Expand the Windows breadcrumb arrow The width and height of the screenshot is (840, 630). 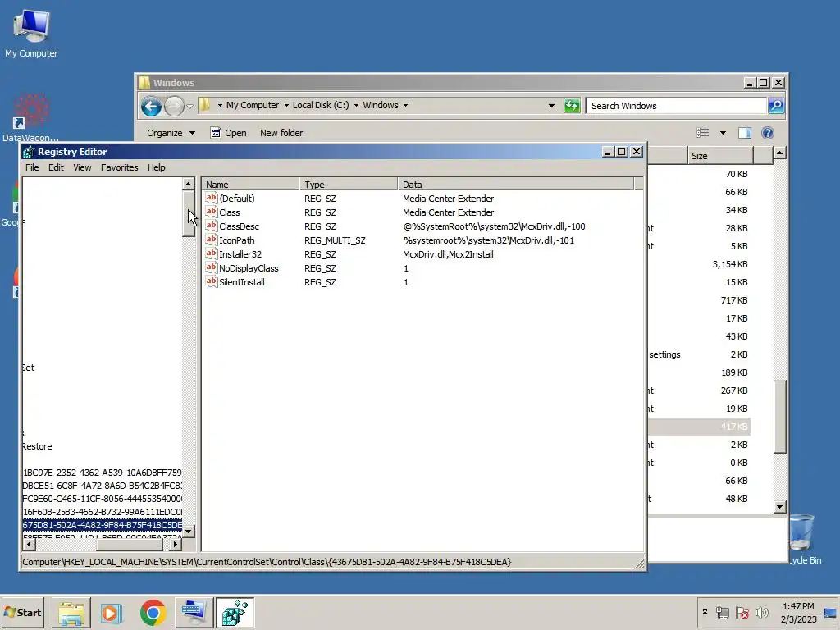[405, 105]
